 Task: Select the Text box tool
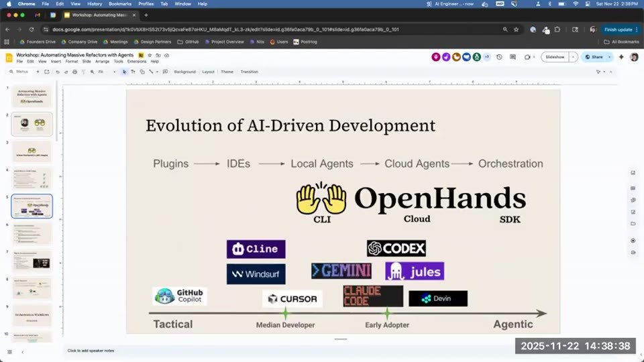point(133,72)
